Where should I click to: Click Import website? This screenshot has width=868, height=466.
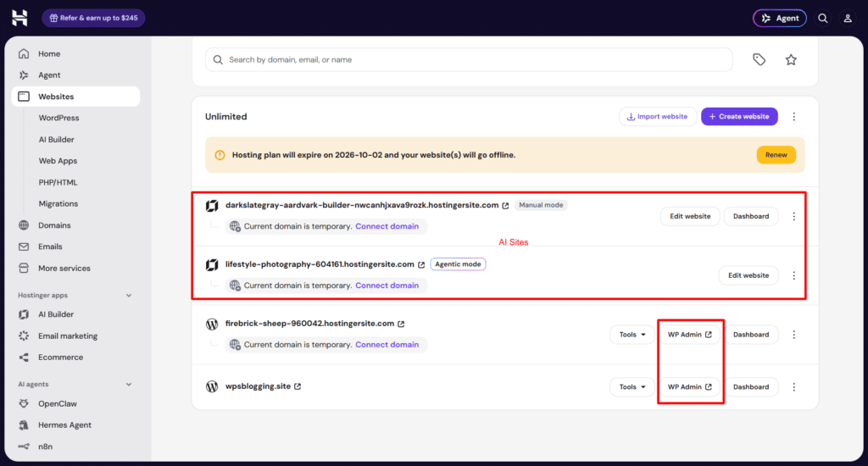(x=657, y=117)
